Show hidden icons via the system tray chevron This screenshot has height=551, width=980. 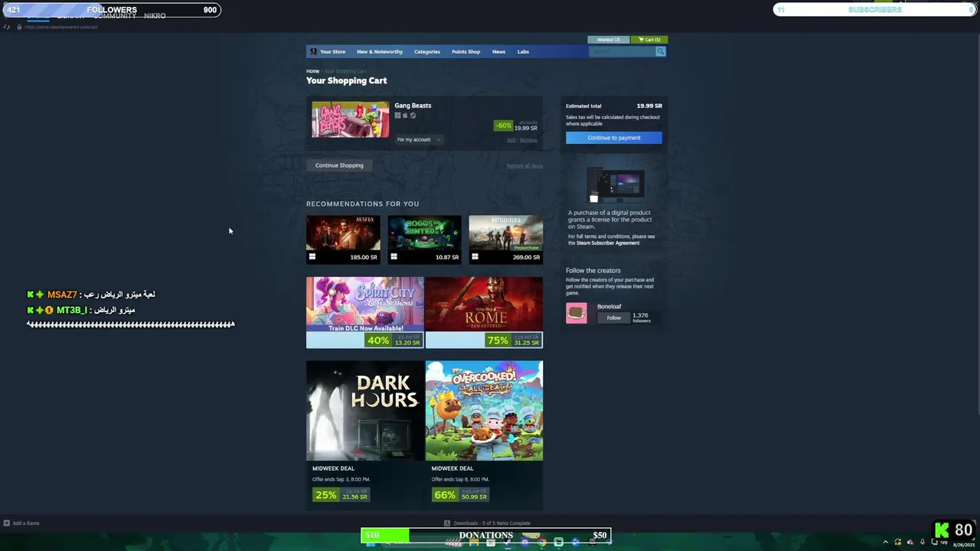coord(886,542)
